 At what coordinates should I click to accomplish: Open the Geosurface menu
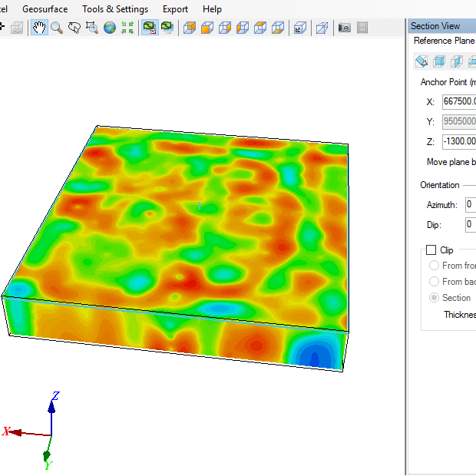[45, 9]
